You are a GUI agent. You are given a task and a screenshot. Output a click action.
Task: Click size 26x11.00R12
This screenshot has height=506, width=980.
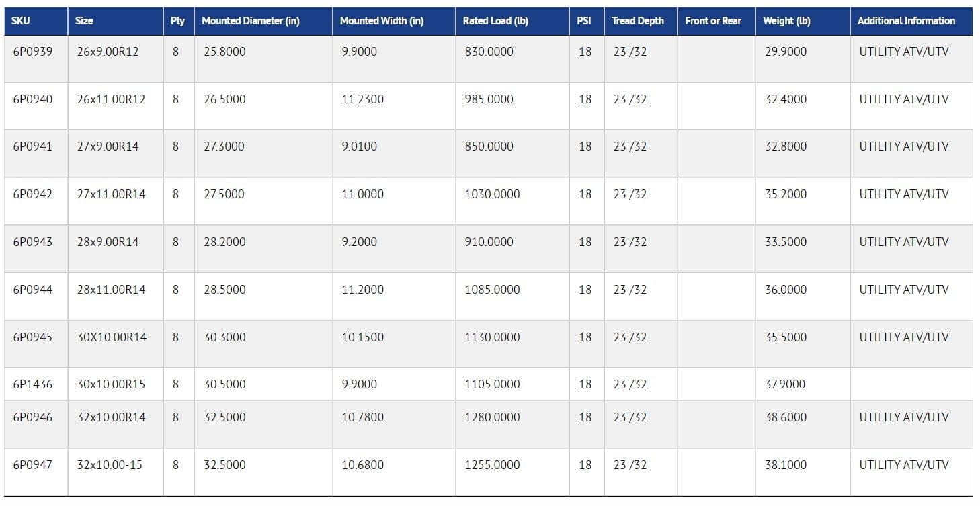[111, 99]
